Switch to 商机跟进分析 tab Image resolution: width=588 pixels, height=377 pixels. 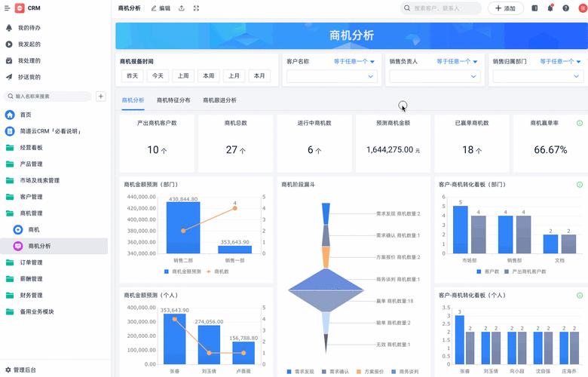(x=220, y=100)
